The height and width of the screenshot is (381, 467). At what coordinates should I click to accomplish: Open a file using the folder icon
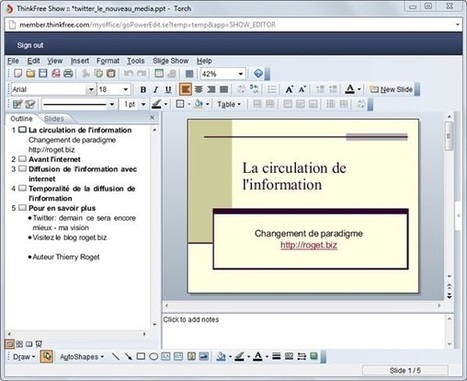click(x=30, y=73)
